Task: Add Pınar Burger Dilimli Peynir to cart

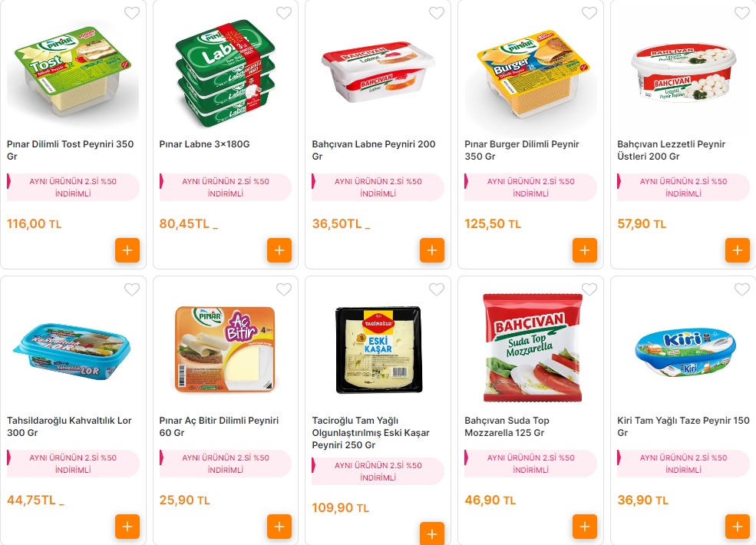Action: point(584,250)
